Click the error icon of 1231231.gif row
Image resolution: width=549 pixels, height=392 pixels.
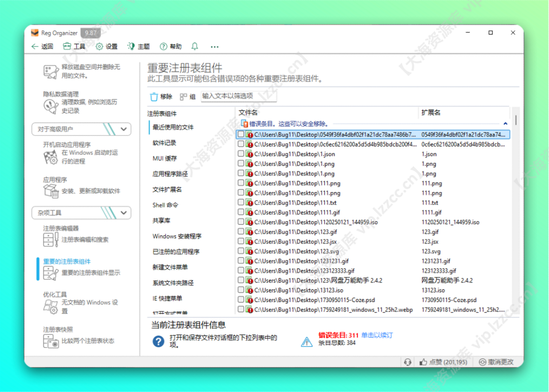[249, 261]
